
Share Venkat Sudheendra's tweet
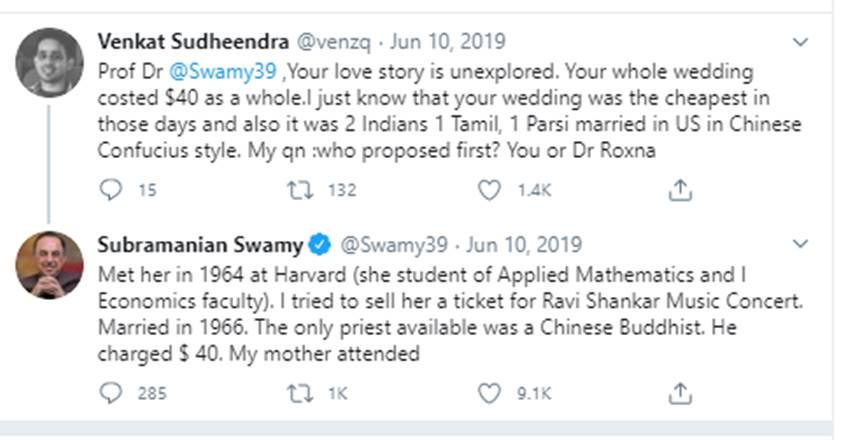680,189
